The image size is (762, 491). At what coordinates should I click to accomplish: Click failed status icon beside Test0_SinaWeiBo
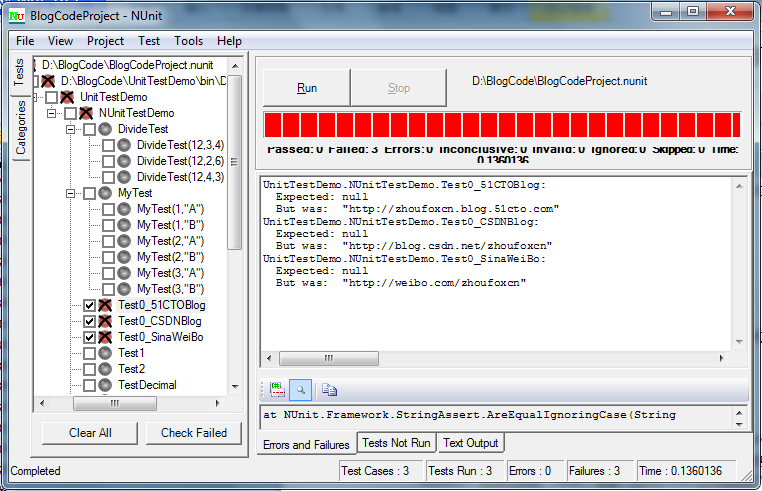[x=105, y=337]
